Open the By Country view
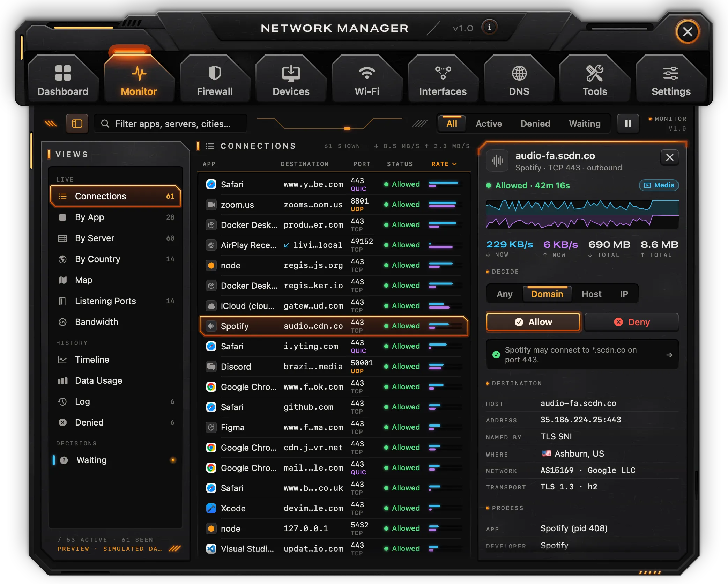Image resolution: width=728 pixels, height=584 pixels. tap(116, 259)
